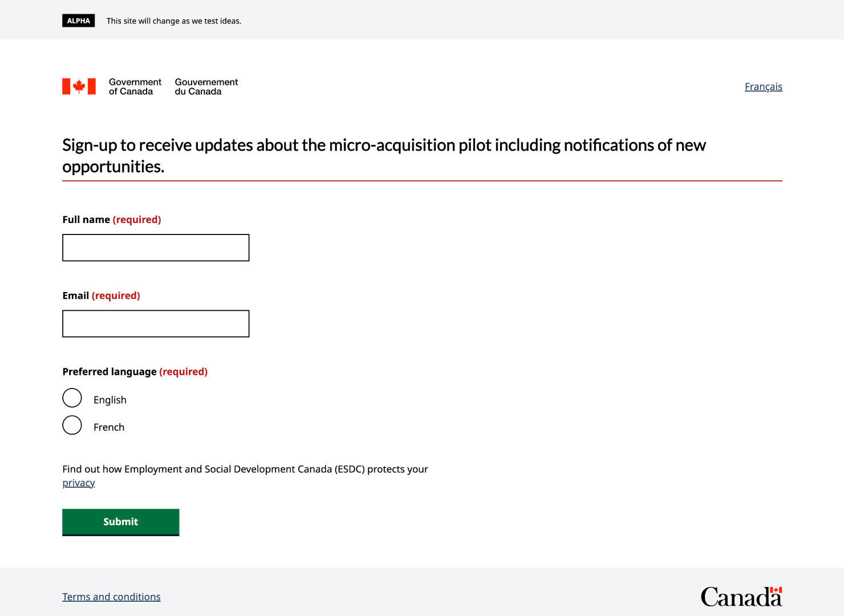844x616 pixels.
Task: Click the sign-up page heading
Action: click(x=384, y=156)
